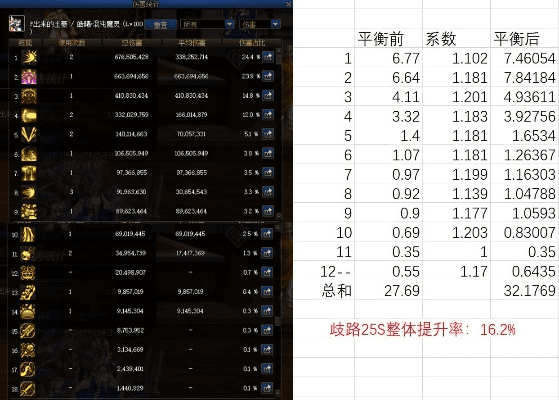This screenshot has width=559, height=400.
Task: Click the 平均伤害 column header
Action: 192,43
